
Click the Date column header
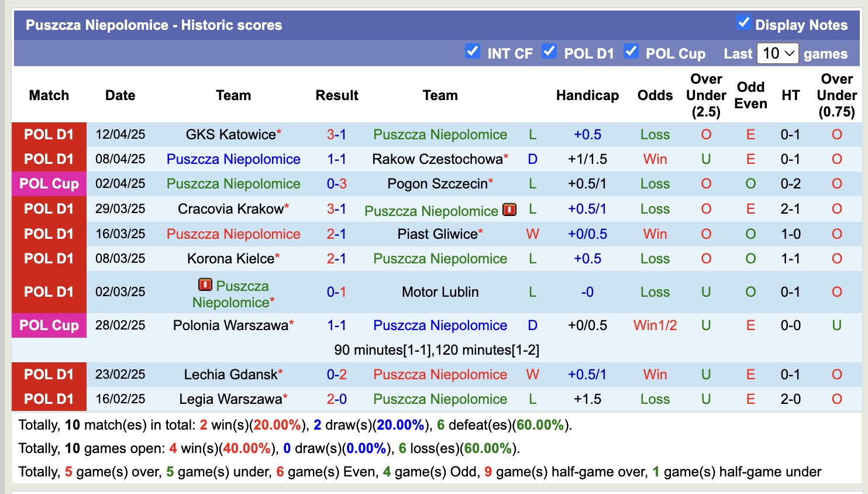120,95
